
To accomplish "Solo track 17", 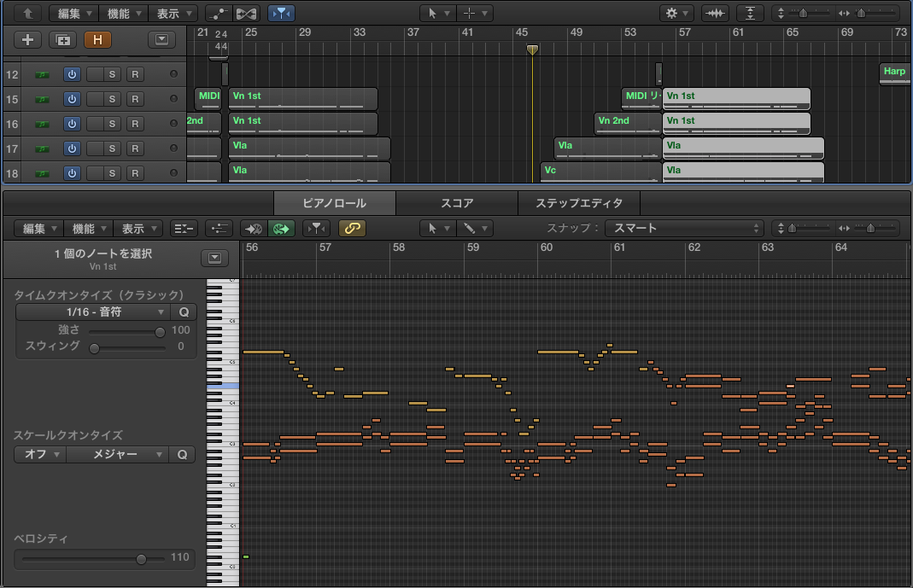I will [x=112, y=148].
